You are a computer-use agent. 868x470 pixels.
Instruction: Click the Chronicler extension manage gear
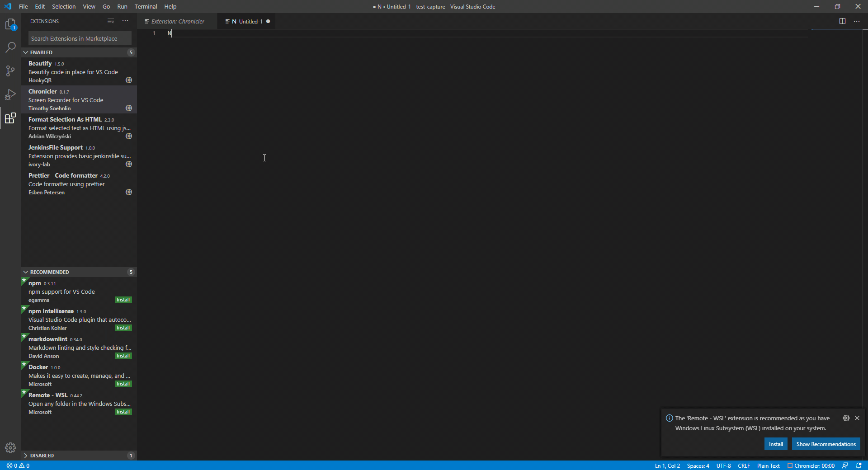point(129,108)
